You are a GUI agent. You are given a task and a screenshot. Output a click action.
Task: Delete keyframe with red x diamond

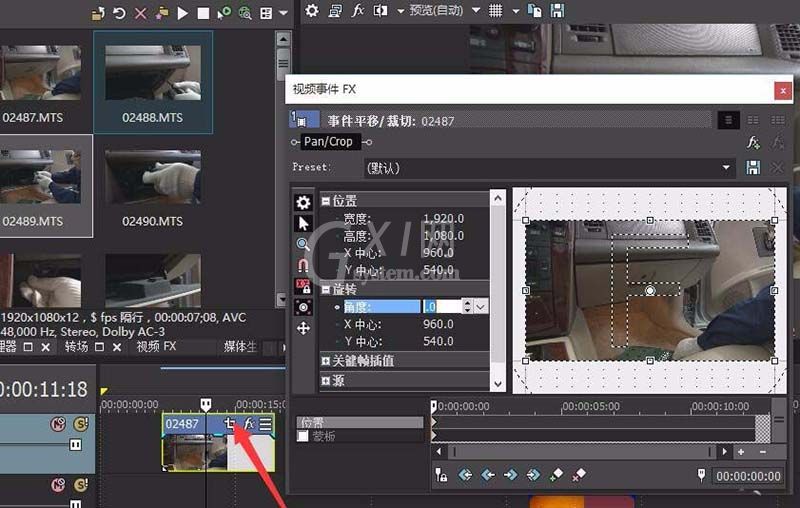[579, 475]
